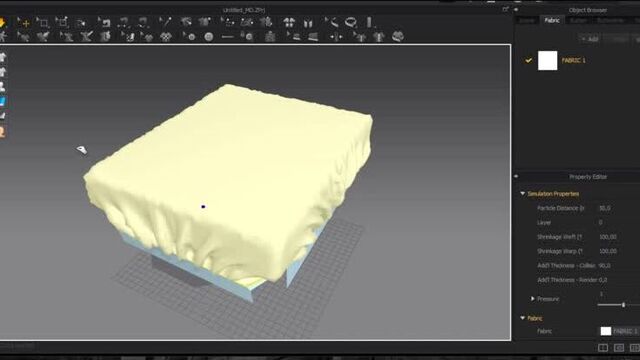Click the magic-wand shaped tool icon

click(165, 22)
